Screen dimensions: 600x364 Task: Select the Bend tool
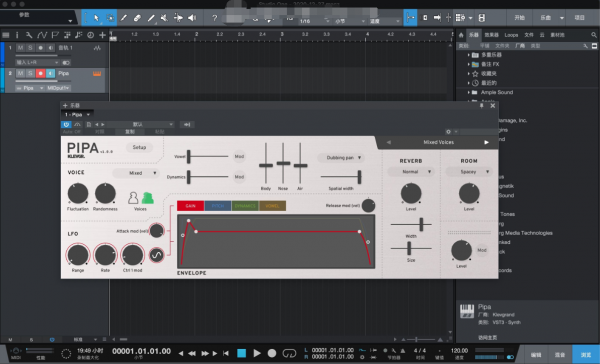click(x=178, y=18)
